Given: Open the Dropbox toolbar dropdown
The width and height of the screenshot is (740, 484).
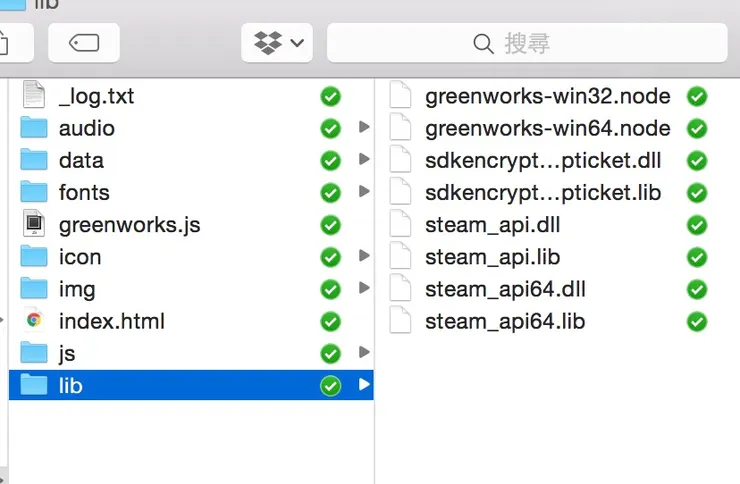Looking at the screenshot, I should (277, 43).
